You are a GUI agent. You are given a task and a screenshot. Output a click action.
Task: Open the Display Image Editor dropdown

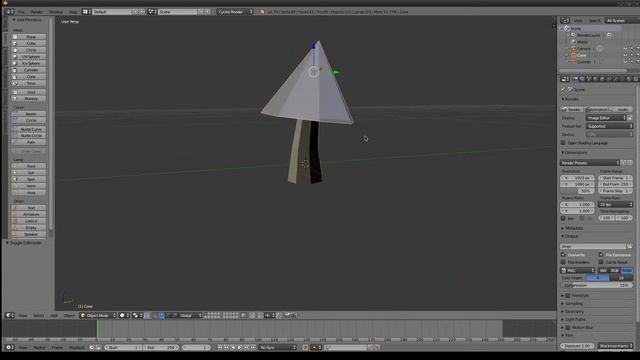pyautogui.click(x=606, y=118)
